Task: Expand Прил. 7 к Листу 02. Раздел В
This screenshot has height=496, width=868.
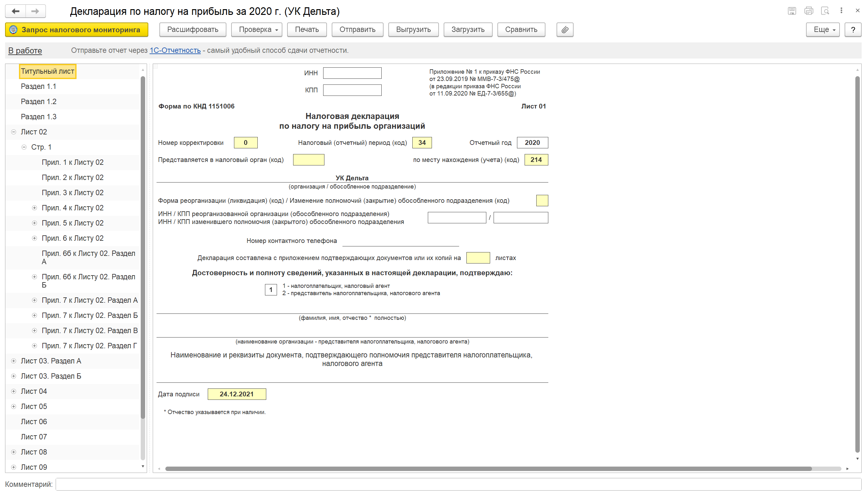Action: (34, 331)
